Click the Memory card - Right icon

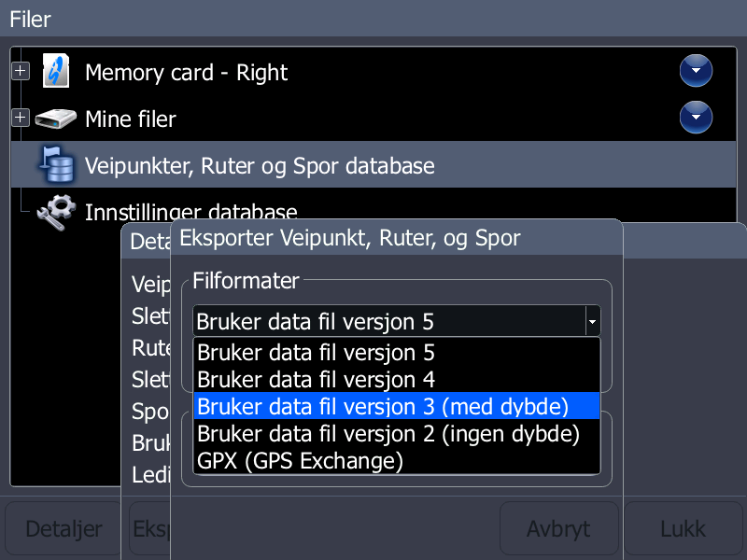57,72
